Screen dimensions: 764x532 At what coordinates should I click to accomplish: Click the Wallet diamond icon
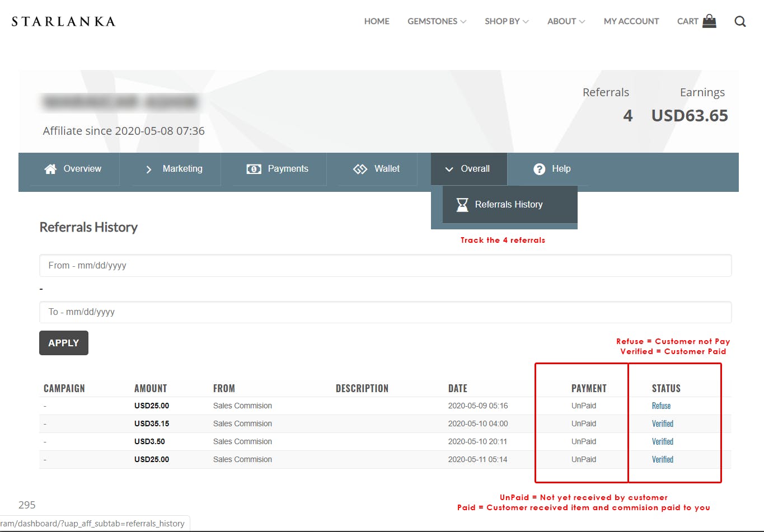coord(360,169)
